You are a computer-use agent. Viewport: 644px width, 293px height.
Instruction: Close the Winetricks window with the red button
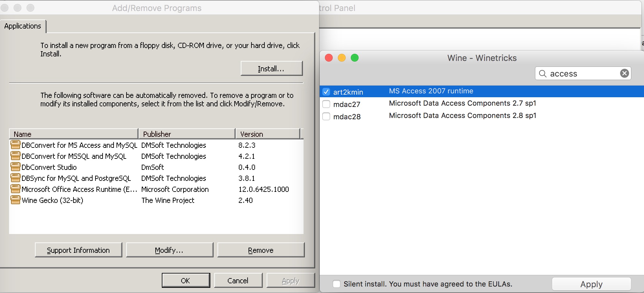tap(329, 58)
